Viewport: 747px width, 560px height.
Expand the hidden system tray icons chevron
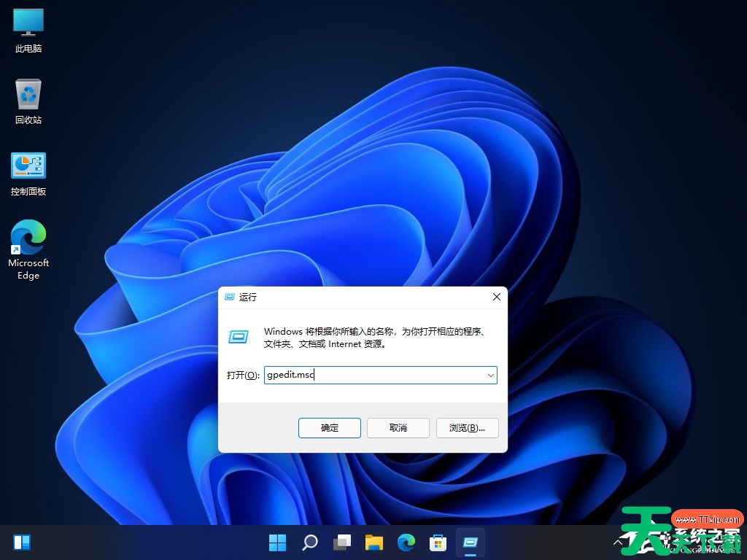[x=619, y=542]
